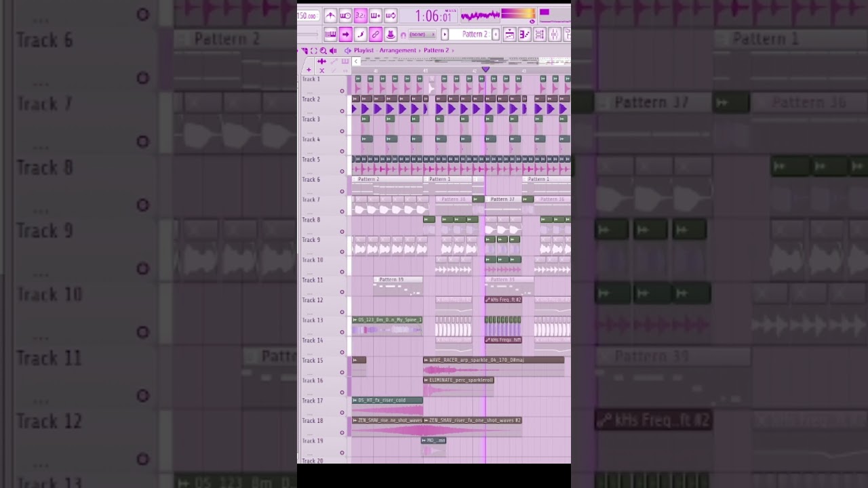Open the playlist view icon
Screen dimensions: 868x488
coord(509,35)
